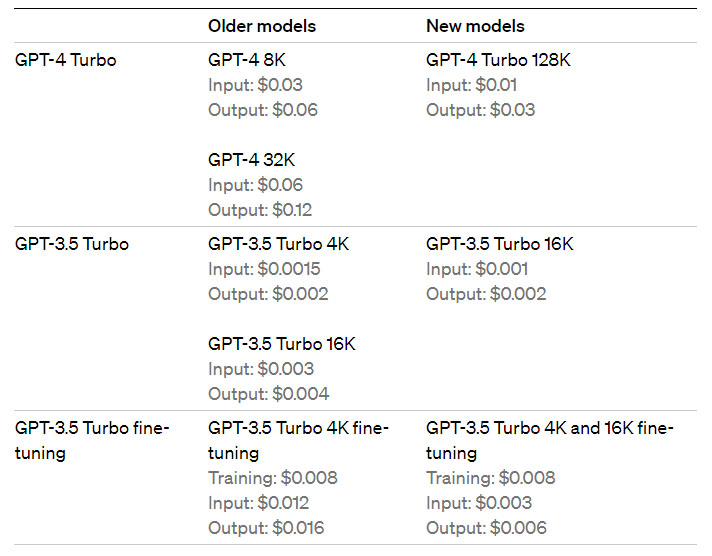Click the "GPT-4 32K" model name
The height and width of the screenshot is (556, 712).
[251, 160]
